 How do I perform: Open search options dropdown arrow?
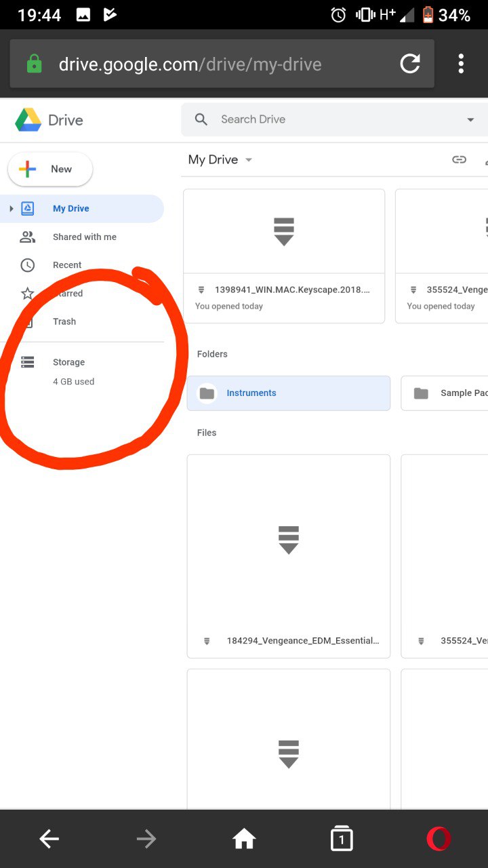pyautogui.click(x=470, y=120)
